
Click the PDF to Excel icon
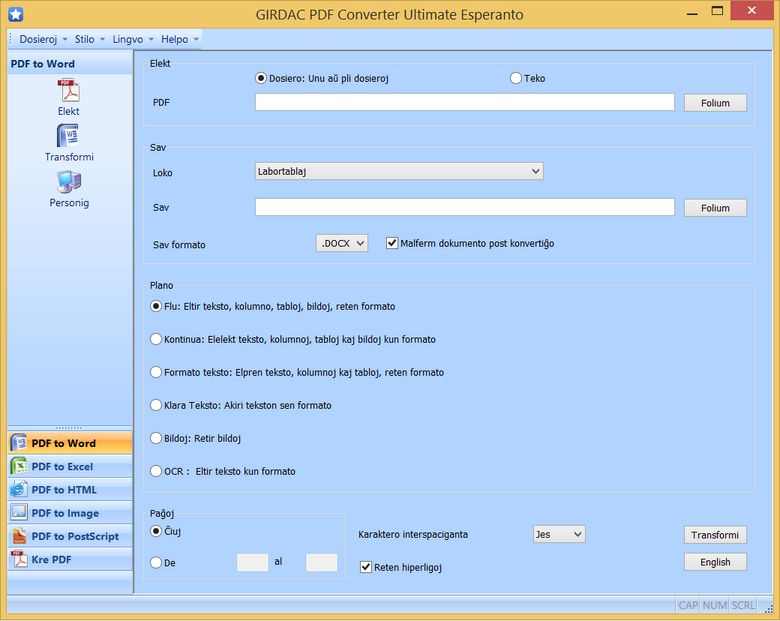(19, 466)
